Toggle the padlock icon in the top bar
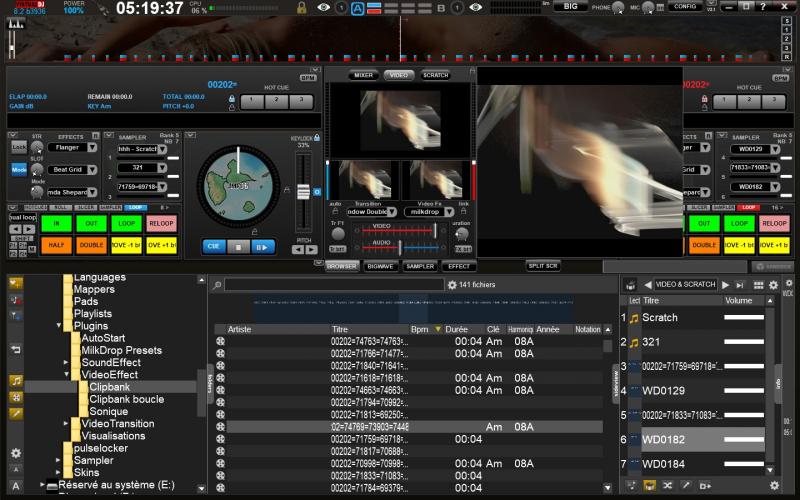Image resolution: width=800 pixels, height=500 pixels. pos(302,7)
